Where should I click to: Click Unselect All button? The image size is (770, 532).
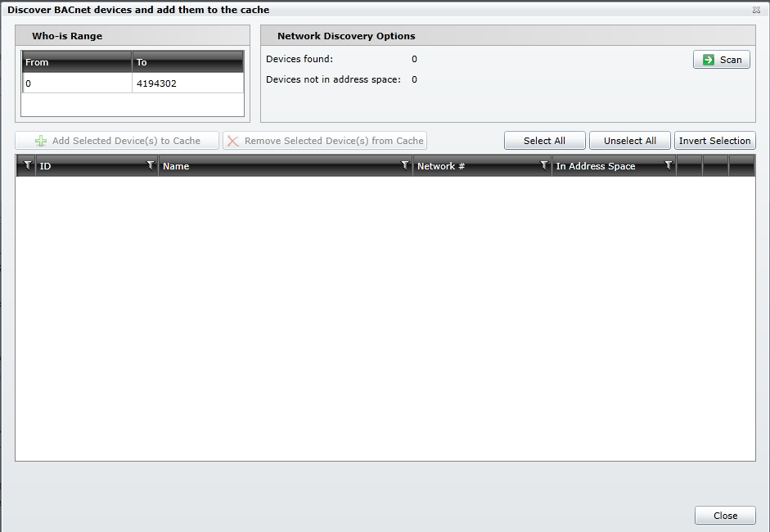coord(629,141)
